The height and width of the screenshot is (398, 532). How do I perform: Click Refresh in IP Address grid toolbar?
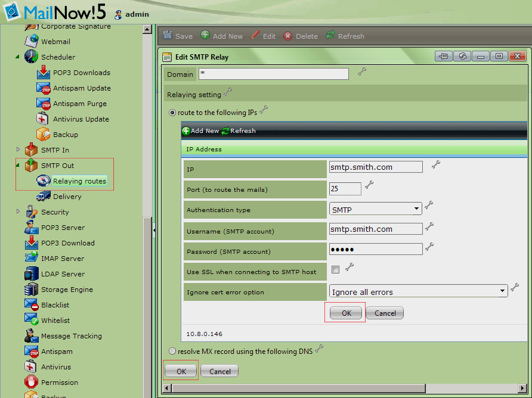pos(238,130)
